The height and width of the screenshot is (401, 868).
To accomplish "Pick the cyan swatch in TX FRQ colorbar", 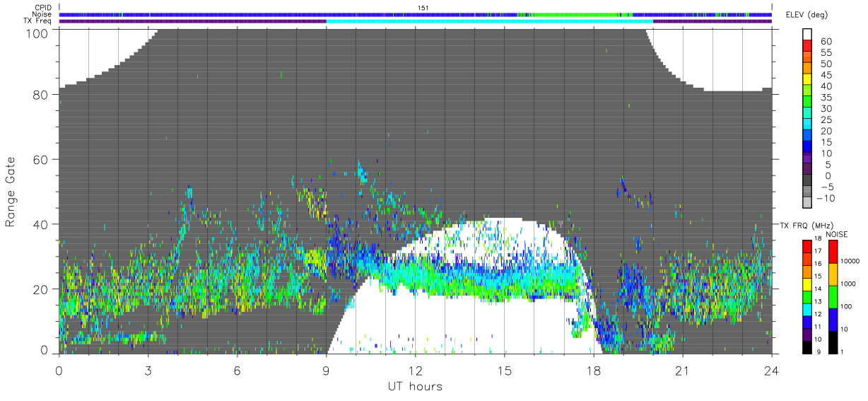I will coord(808,309).
